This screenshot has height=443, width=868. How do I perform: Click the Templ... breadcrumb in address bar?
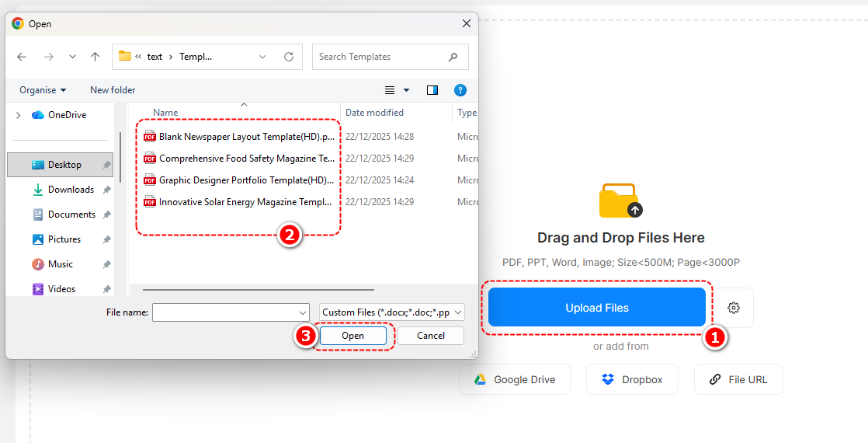click(x=196, y=57)
